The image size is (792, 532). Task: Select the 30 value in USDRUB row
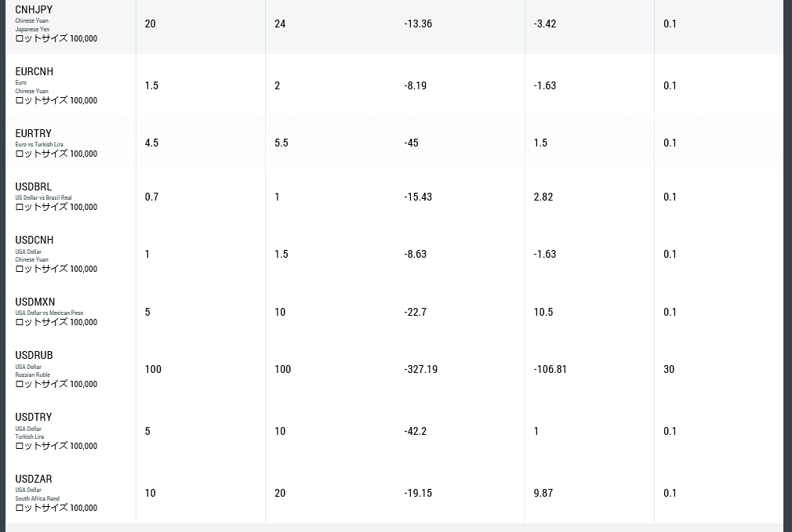pyautogui.click(x=669, y=370)
